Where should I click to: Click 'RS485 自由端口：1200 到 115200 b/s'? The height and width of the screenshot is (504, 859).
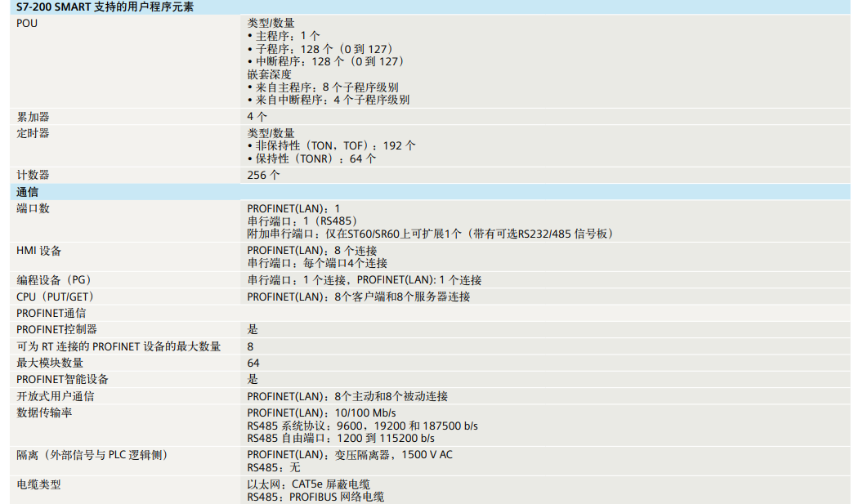tap(341, 439)
